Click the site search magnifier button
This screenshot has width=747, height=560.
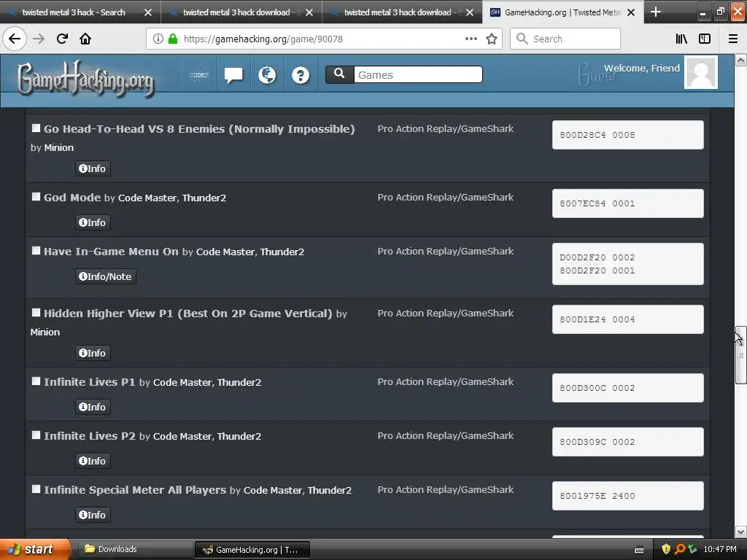[x=339, y=74]
